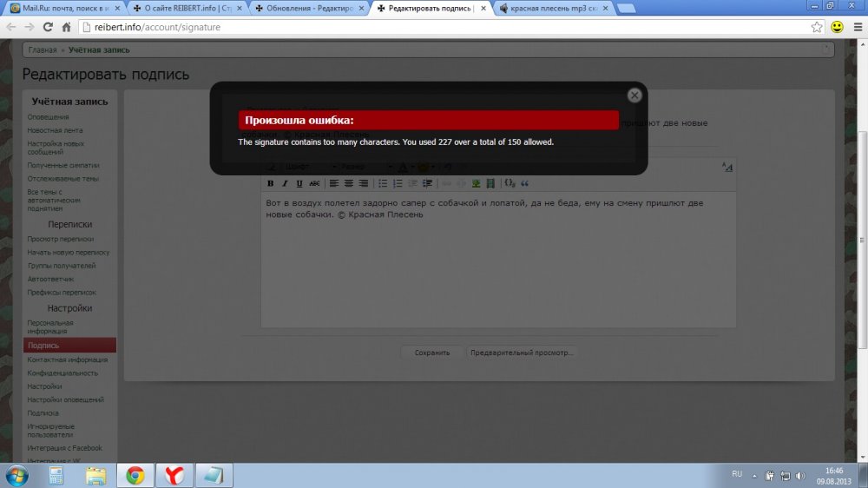Center align text in editor

point(348,183)
